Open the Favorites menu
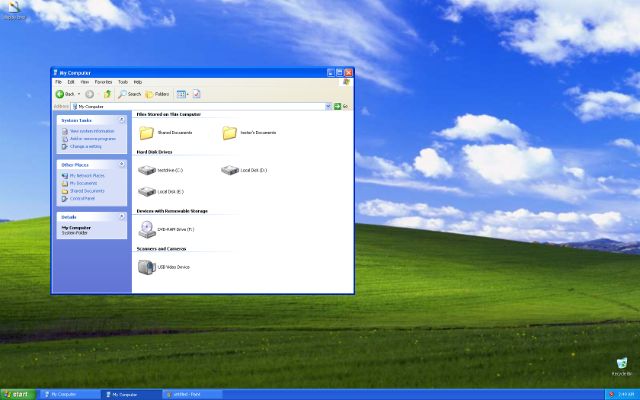This screenshot has height=400, width=640. [103, 82]
